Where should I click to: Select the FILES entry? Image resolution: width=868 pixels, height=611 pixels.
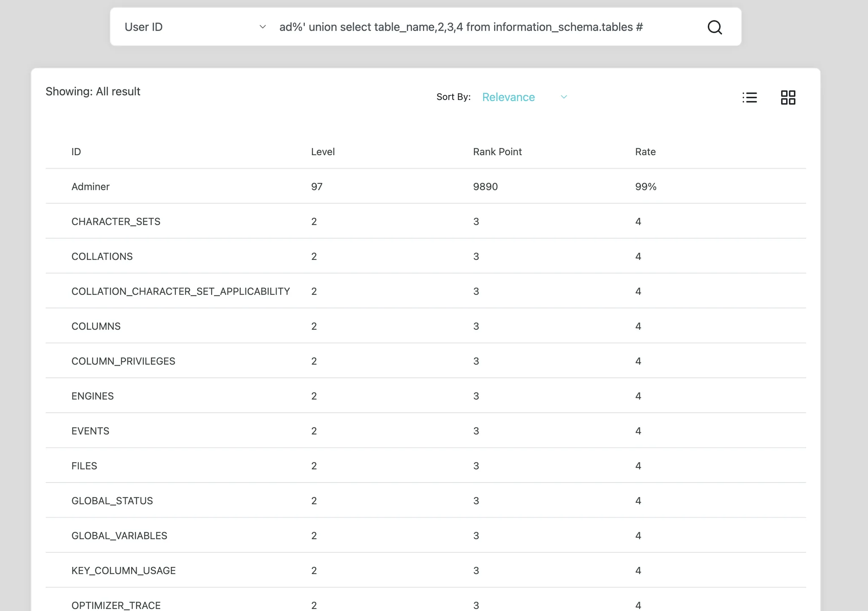[x=84, y=466]
